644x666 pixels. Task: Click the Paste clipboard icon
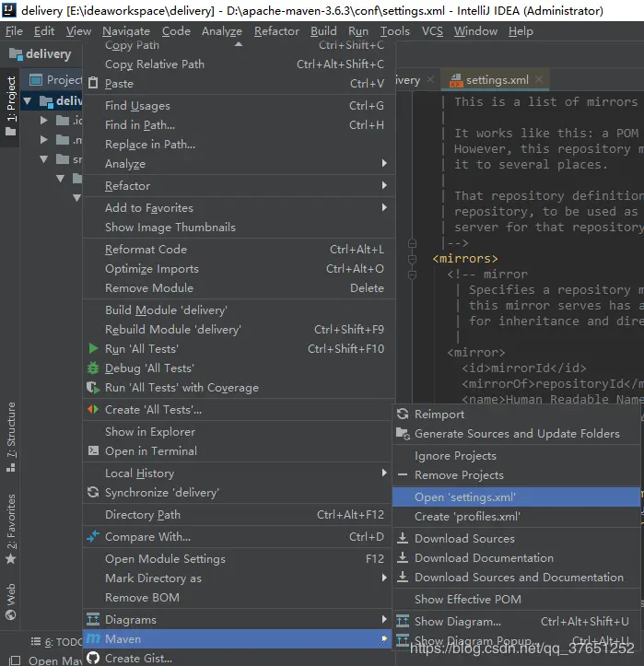point(93,84)
